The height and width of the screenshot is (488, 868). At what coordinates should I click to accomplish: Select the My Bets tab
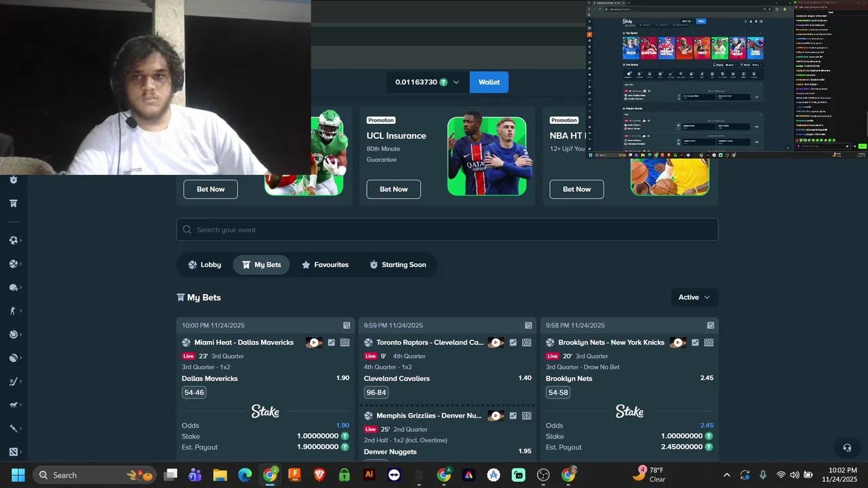tap(261, 265)
